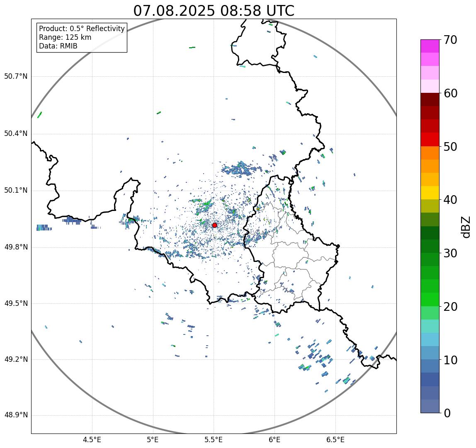
Task: Click 'Product: 0.5° Reflectivity' in the info box
Action: pos(82,29)
